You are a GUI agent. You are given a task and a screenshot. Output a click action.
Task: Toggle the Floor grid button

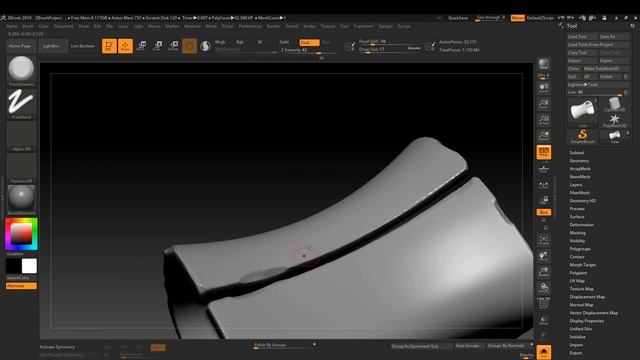point(544,169)
